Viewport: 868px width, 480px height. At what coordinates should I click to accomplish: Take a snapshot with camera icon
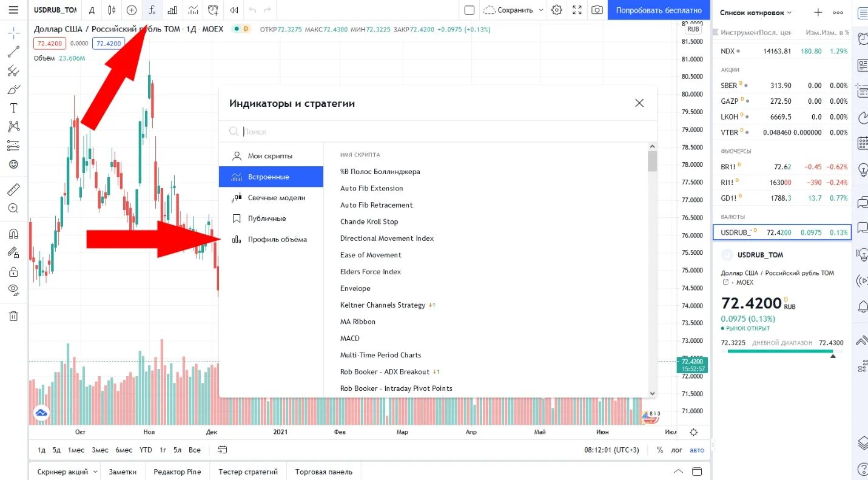click(597, 10)
